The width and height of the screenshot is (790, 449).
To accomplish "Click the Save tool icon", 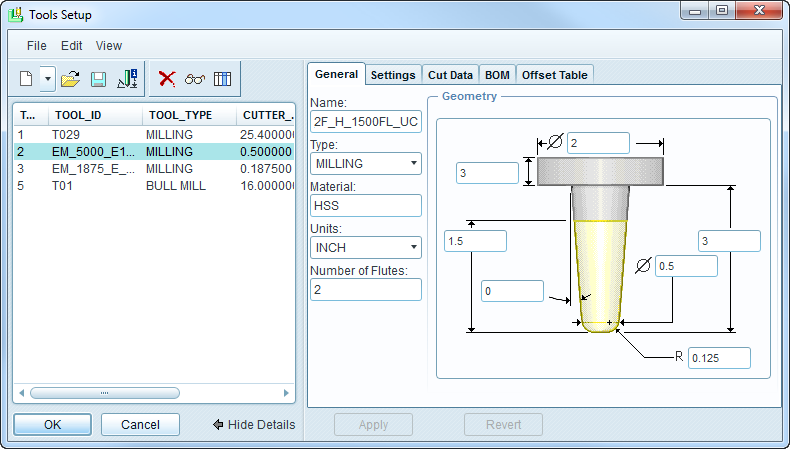I will (x=98, y=79).
